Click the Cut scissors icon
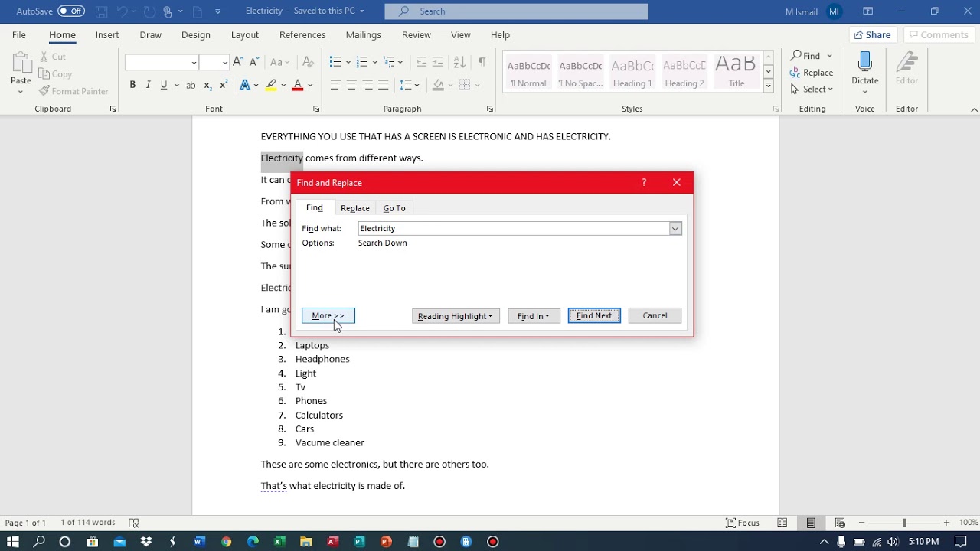 [x=44, y=57]
